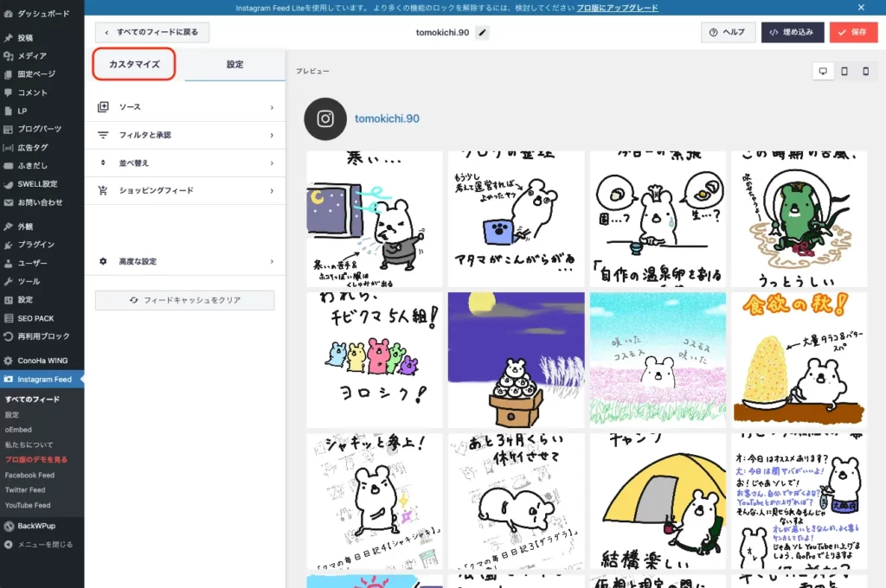Open the 食欲の秋 post thumbnail
The image size is (886, 588).
tap(799, 360)
